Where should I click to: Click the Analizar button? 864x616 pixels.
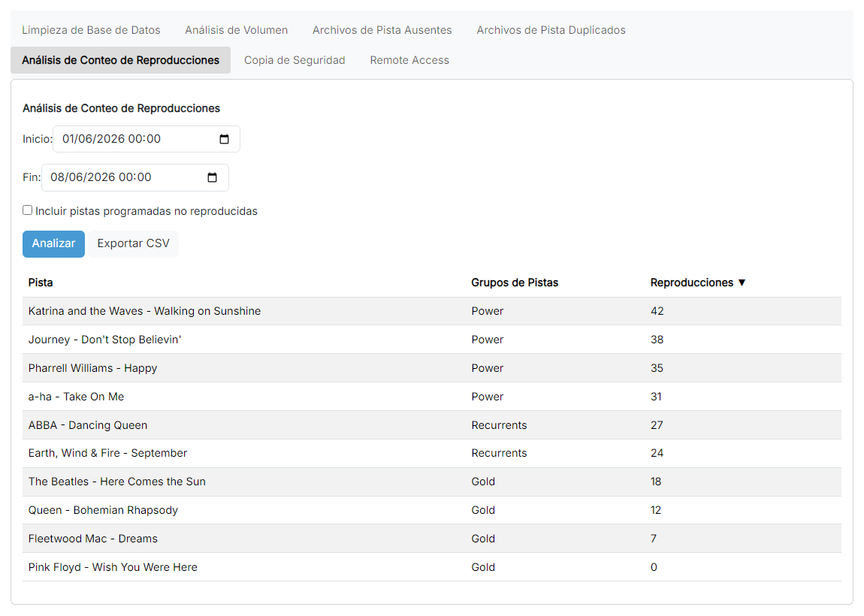pos(53,243)
